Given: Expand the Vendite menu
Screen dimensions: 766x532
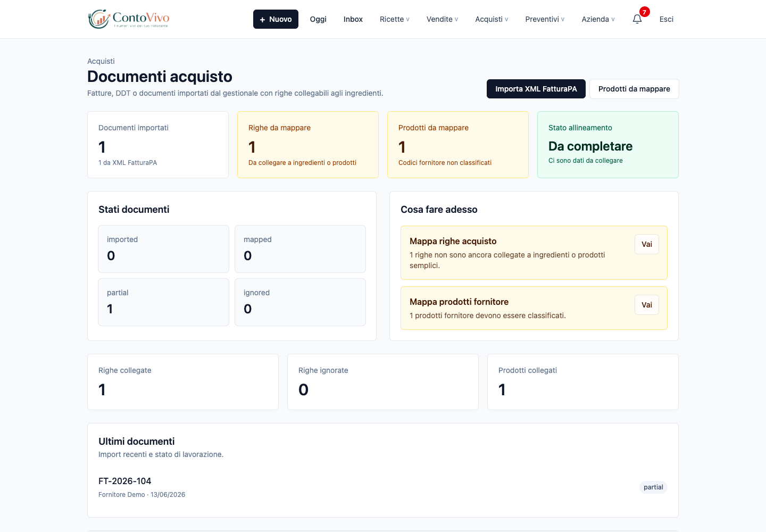Looking at the screenshot, I should coord(442,19).
